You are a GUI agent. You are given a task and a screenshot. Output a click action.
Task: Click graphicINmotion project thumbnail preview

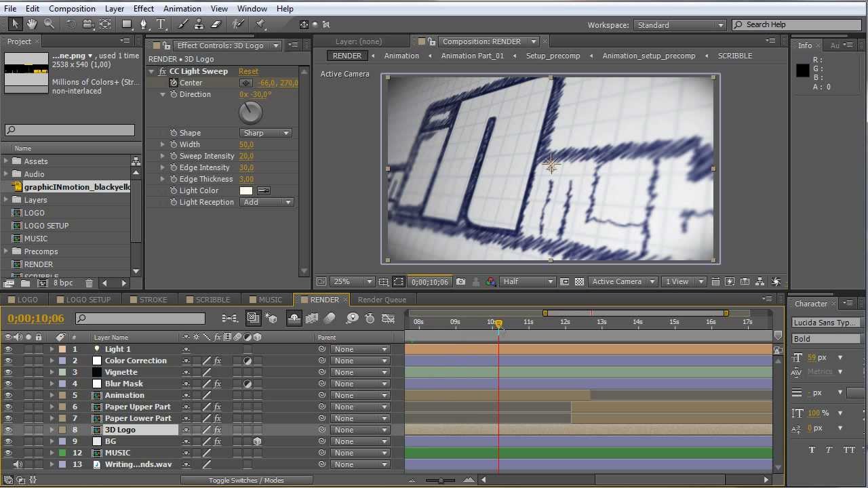26,73
